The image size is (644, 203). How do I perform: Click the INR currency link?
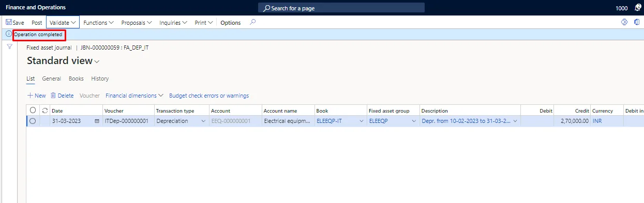[597, 121]
